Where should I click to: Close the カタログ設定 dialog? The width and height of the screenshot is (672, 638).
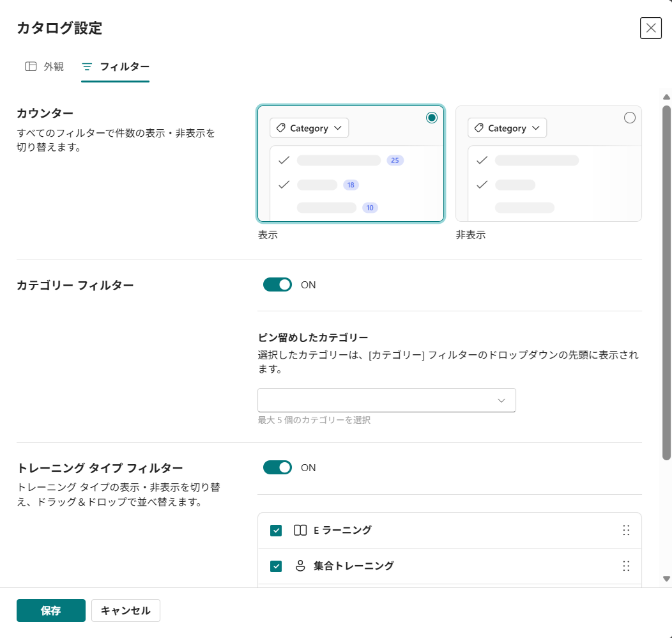(x=650, y=28)
